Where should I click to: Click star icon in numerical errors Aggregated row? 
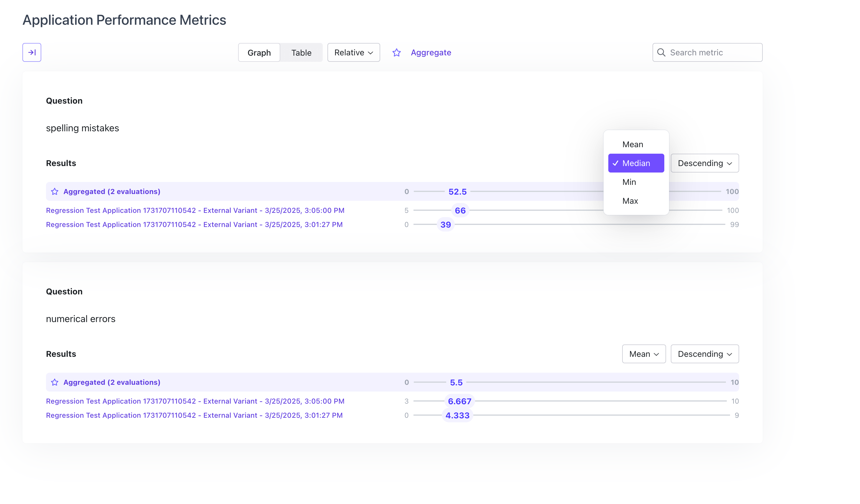tap(55, 382)
